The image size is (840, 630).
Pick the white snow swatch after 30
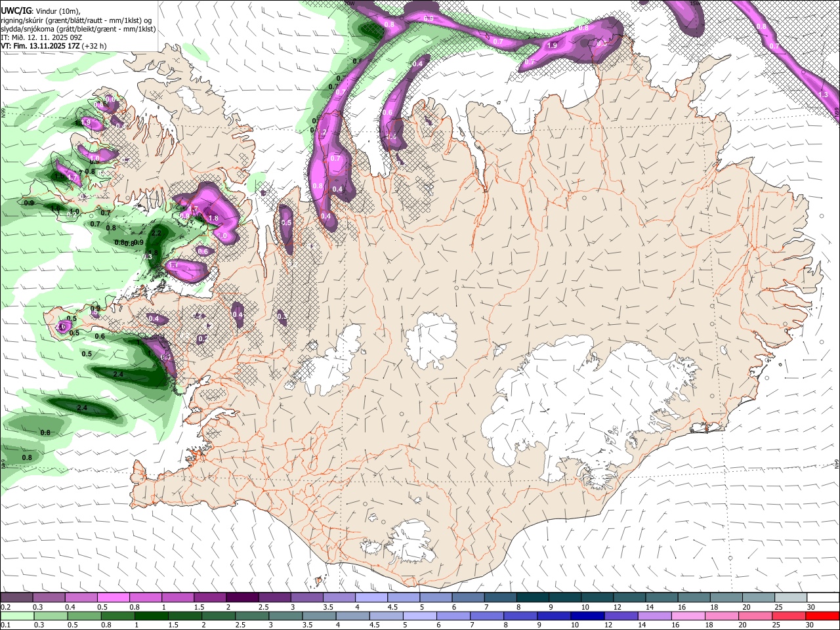pos(823,598)
